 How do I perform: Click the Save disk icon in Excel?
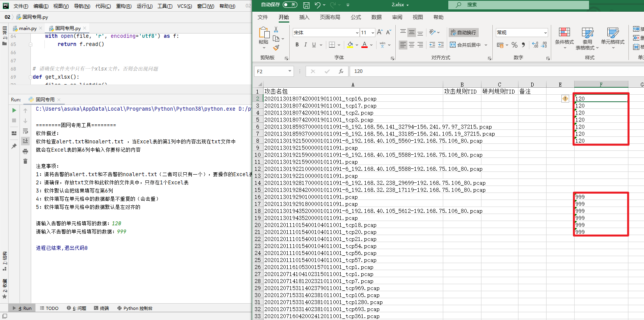[306, 5]
